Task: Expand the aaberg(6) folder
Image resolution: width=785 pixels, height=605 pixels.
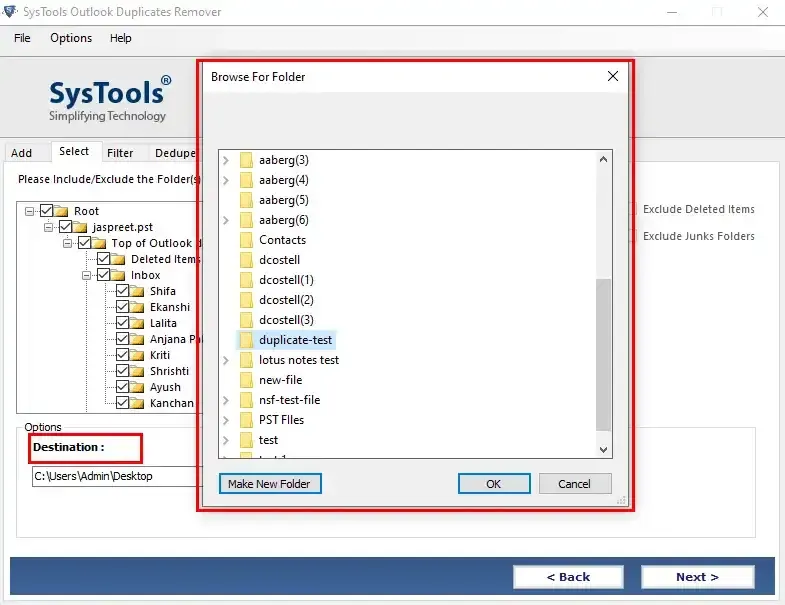Action: click(x=226, y=220)
